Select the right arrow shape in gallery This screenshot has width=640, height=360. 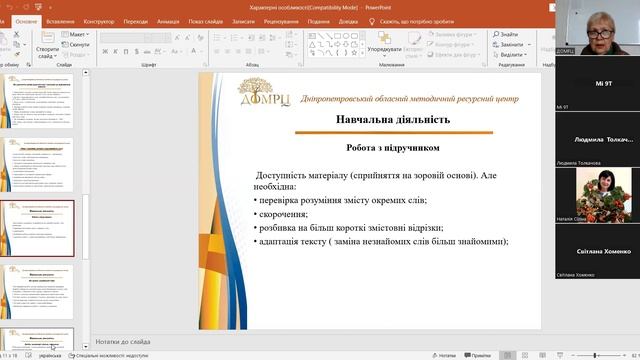tap(337, 44)
